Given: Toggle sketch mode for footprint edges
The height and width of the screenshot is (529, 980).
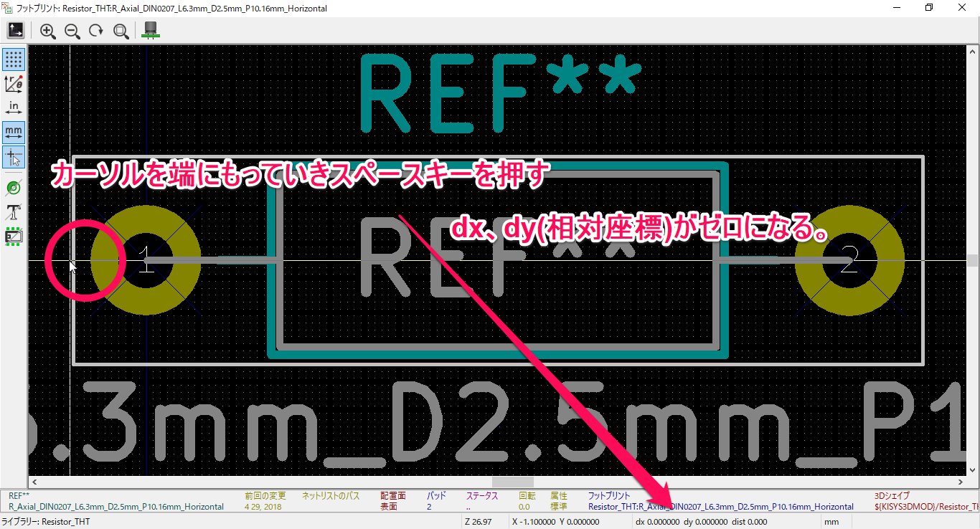Looking at the screenshot, I should pos(13,235).
